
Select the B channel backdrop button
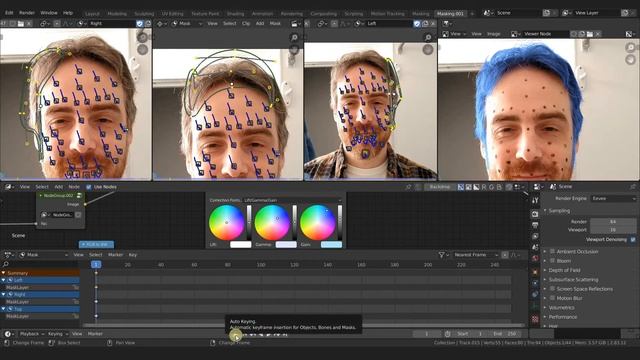pos(499,187)
